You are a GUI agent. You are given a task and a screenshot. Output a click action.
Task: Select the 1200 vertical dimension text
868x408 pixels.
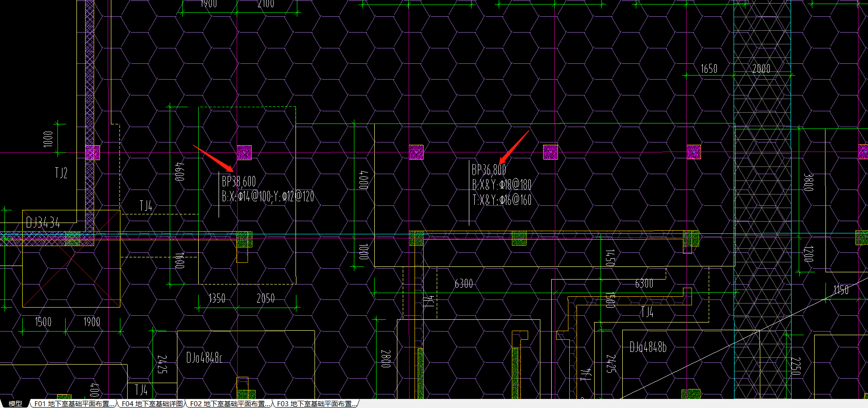(x=808, y=254)
